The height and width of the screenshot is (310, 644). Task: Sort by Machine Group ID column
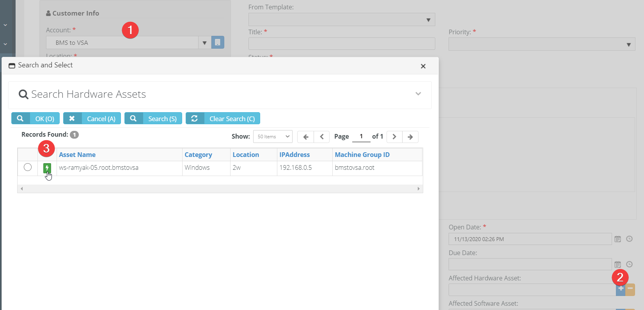pyautogui.click(x=362, y=155)
